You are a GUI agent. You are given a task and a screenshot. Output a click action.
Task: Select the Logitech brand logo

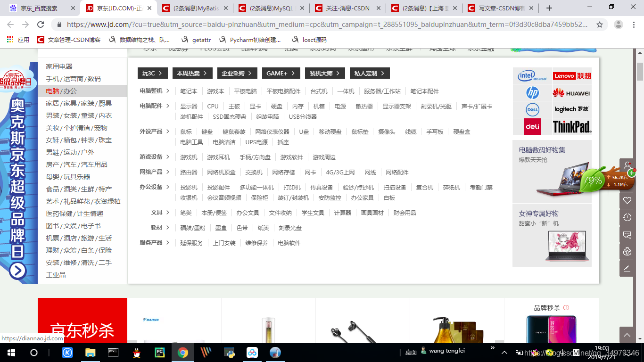572,109
